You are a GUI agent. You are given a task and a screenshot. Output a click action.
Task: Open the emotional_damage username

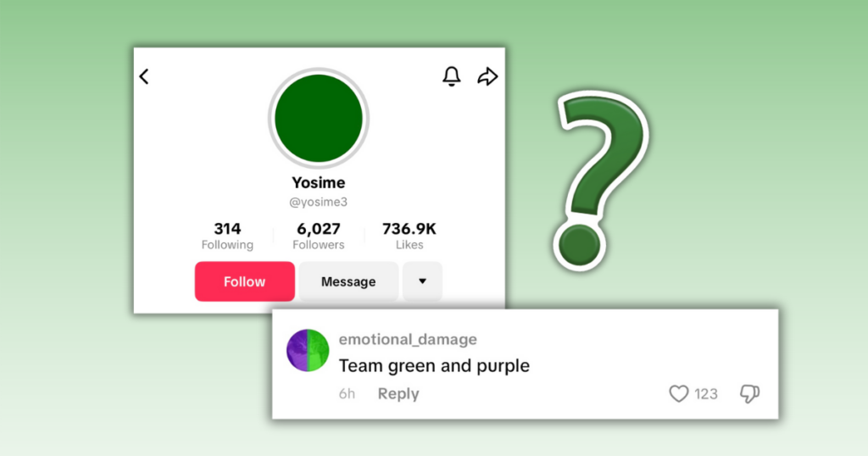(x=408, y=339)
